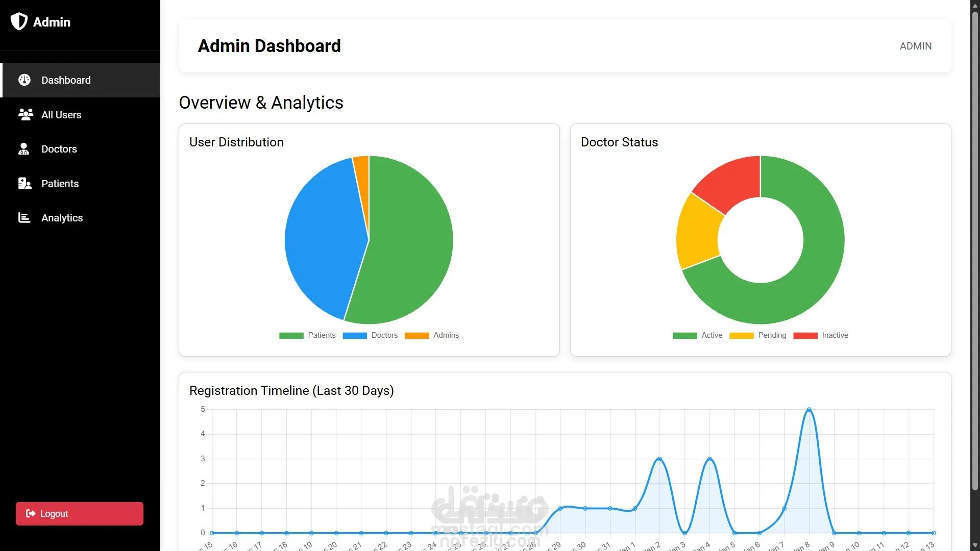Click the Analytics bar chart icon
980x551 pixels.
24,217
